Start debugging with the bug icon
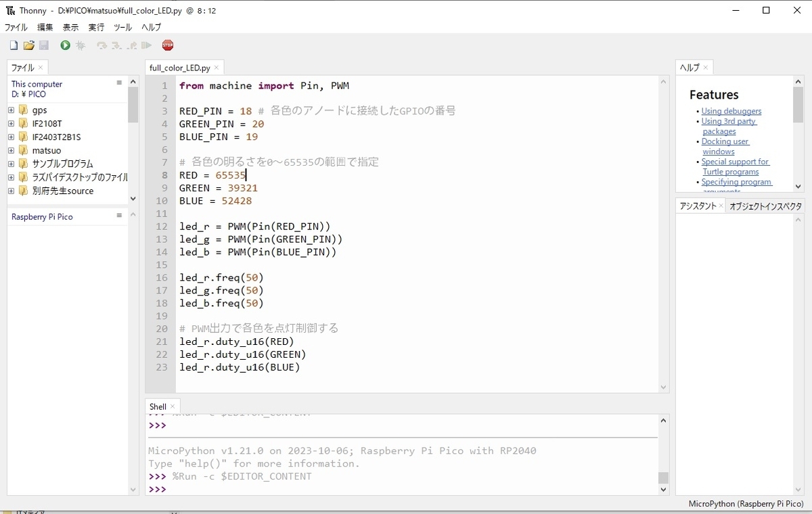The height and width of the screenshot is (514, 812). (x=81, y=45)
